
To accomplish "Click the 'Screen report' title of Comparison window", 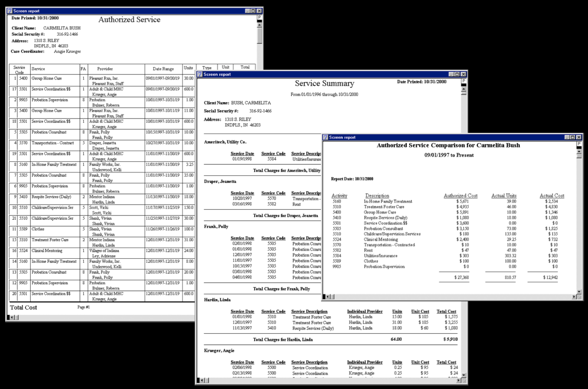I will 342,137.
